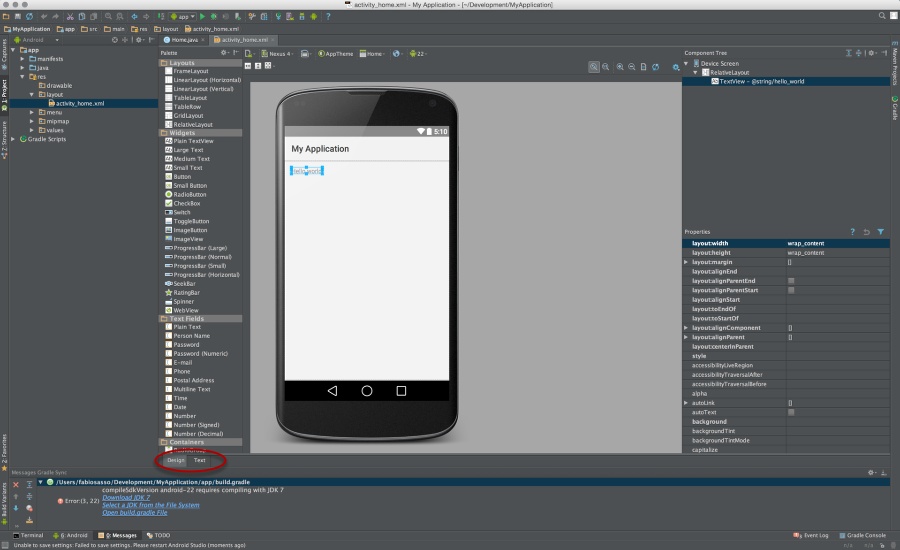This screenshot has width=900, height=550.
Task: Toggle the layout:alignParentEnd checkbox
Action: point(791,281)
